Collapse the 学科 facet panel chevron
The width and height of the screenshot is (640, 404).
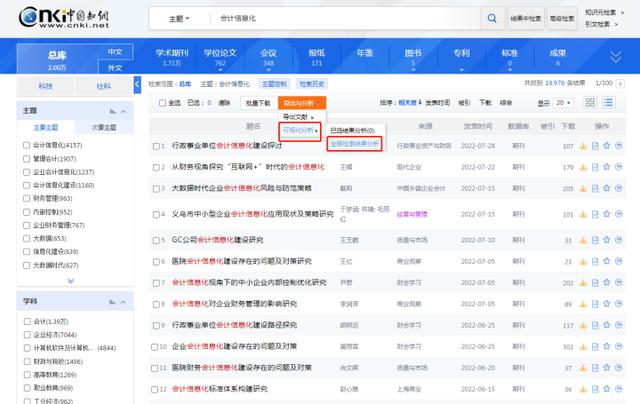point(124,302)
